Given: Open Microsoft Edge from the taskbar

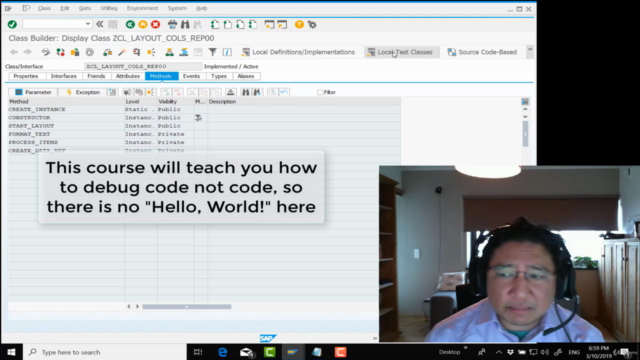Looking at the screenshot, I should (222, 352).
